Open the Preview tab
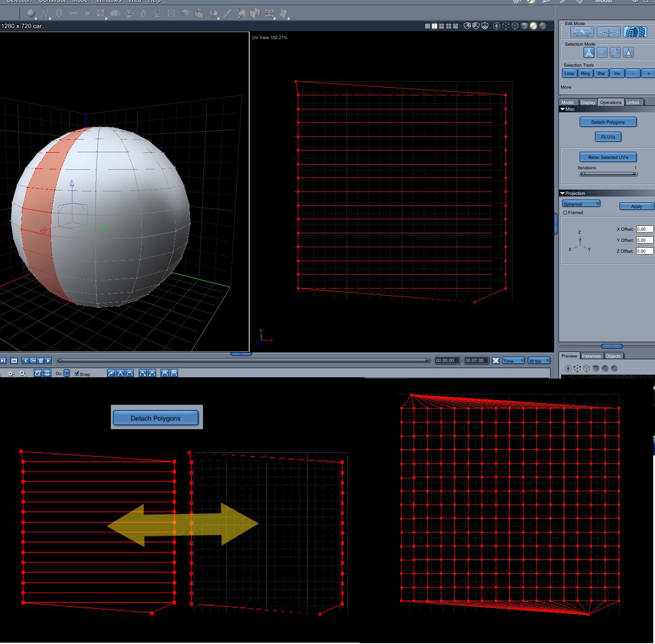 pyautogui.click(x=569, y=356)
